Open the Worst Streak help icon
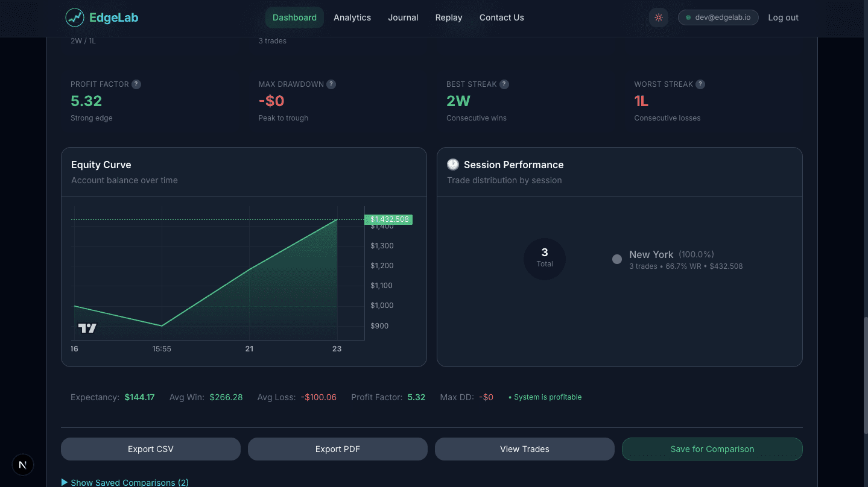The width and height of the screenshot is (868, 487). (x=700, y=84)
